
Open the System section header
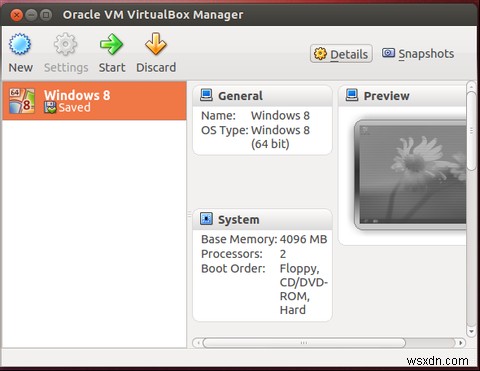tap(262, 219)
